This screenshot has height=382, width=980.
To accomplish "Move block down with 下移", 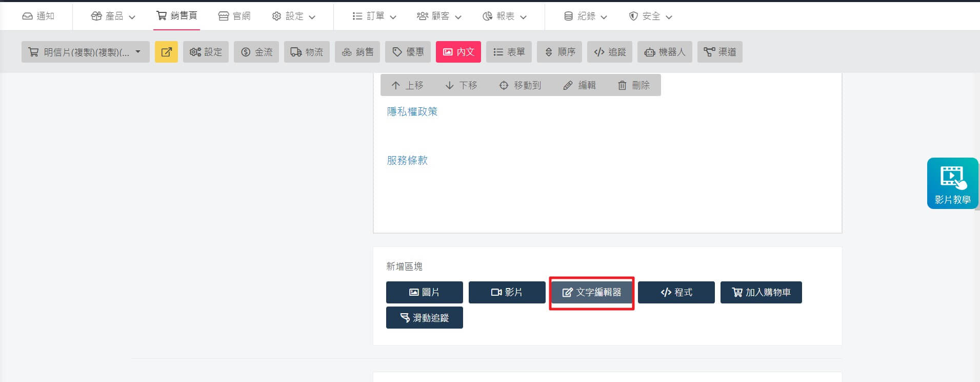I will (461, 85).
